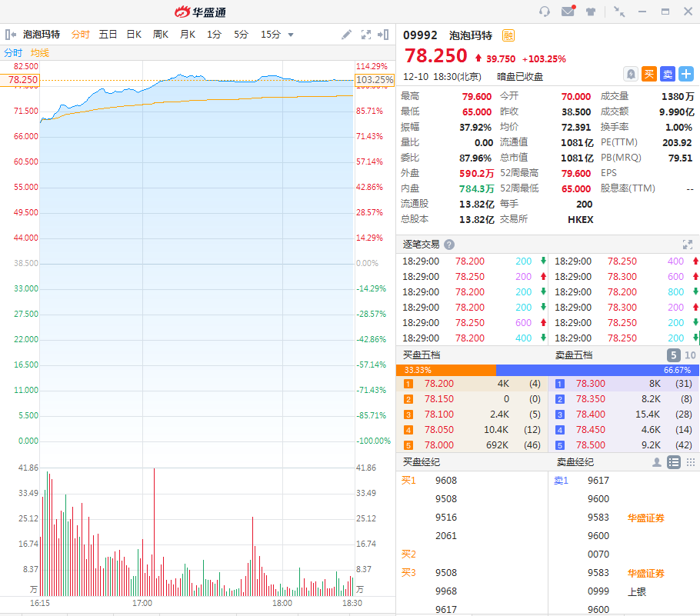Image resolution: width=700 pixels, height=616 pixels.
Task: Expand the chart to fullscreen
Action: 366,35
